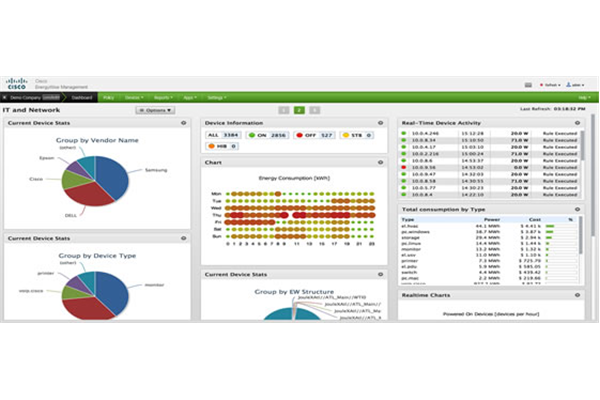Expand the Settings menu
Viewport: 600px width, 400px height.
point(217,98)
